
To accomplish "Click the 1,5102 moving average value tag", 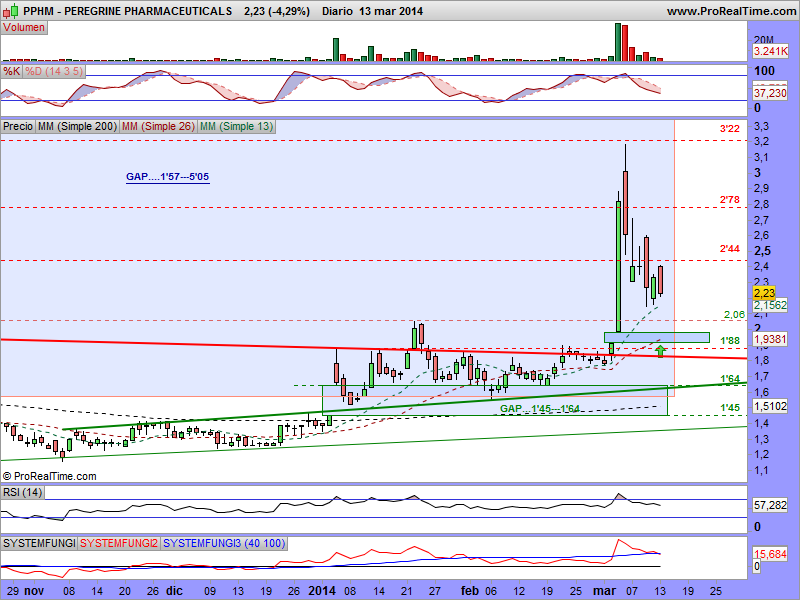I will (770, 406).
